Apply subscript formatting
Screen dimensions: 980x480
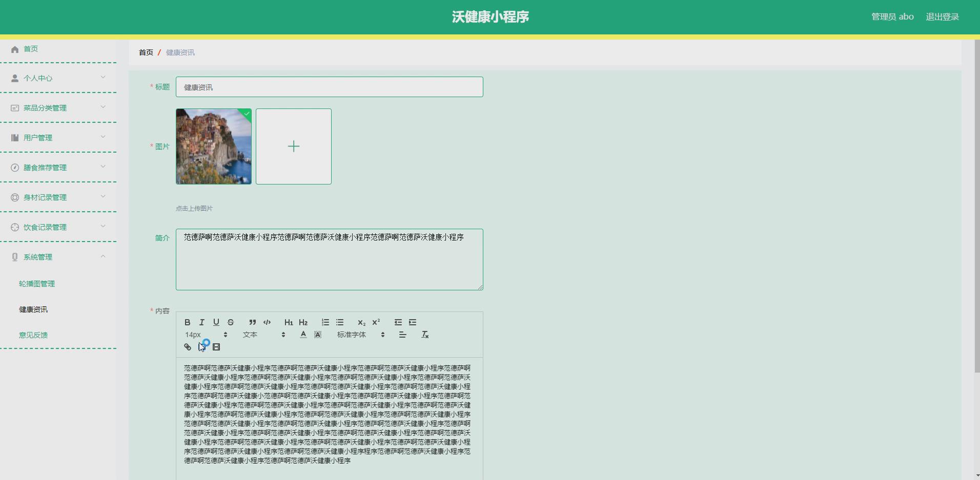(361, 322)
